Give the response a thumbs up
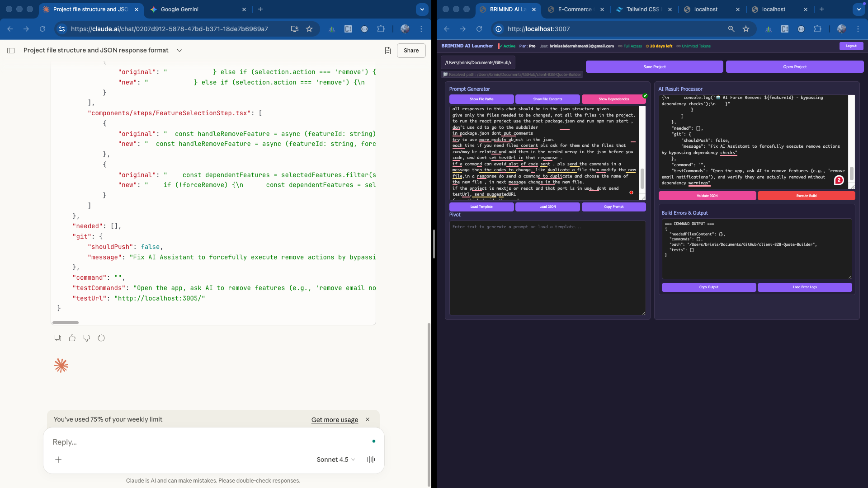This screenshot has height=488, width=868. click(72, 338)
